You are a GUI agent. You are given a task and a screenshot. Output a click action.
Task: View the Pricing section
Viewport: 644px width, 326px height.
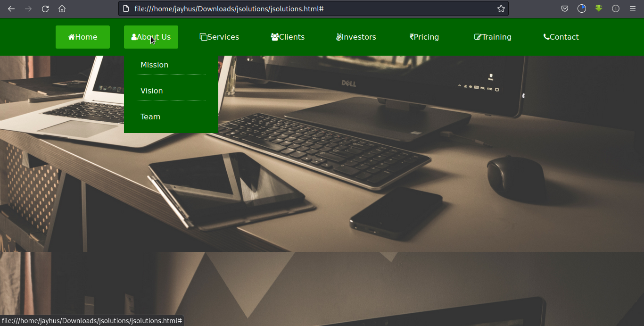click(424, 37)
